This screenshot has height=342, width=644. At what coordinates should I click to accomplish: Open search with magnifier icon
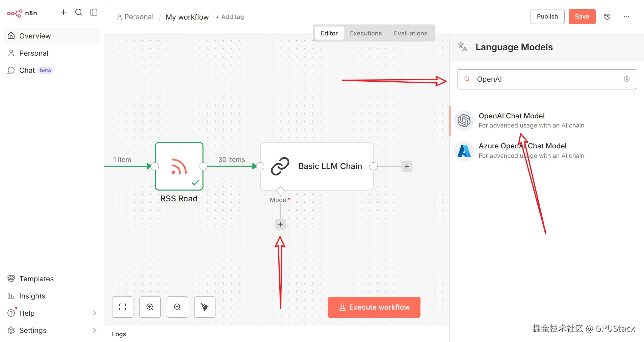pos(79,12)
